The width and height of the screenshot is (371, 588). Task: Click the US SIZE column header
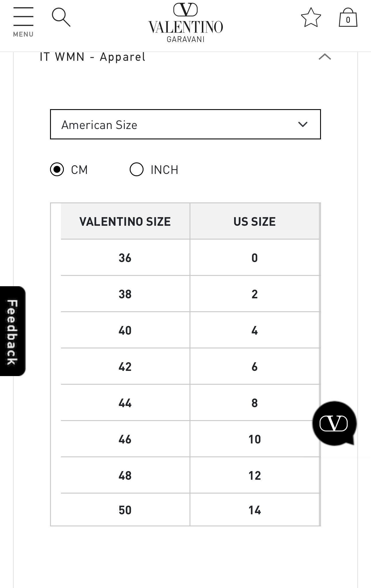[x=255, y=221]
